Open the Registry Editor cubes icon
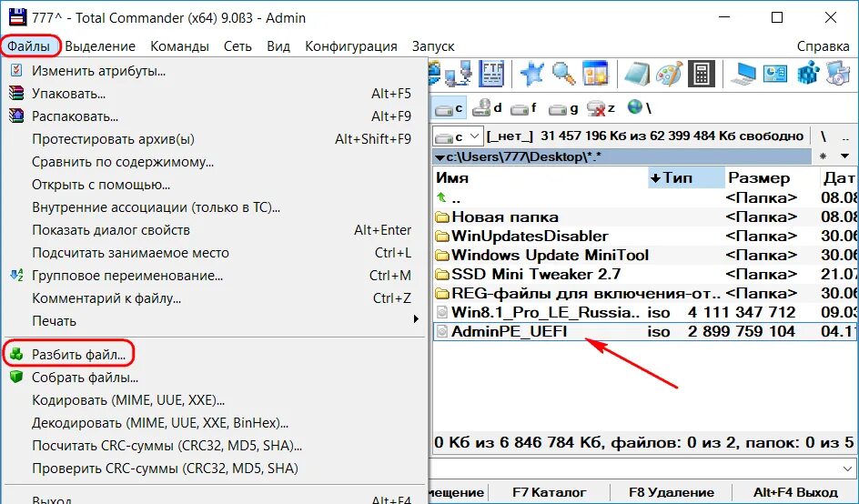 807,74
